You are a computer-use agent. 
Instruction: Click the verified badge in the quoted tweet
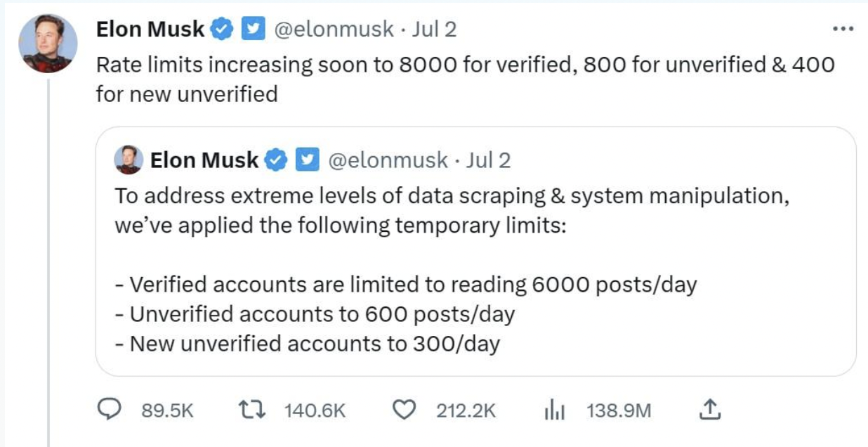(x=276, y=160)
